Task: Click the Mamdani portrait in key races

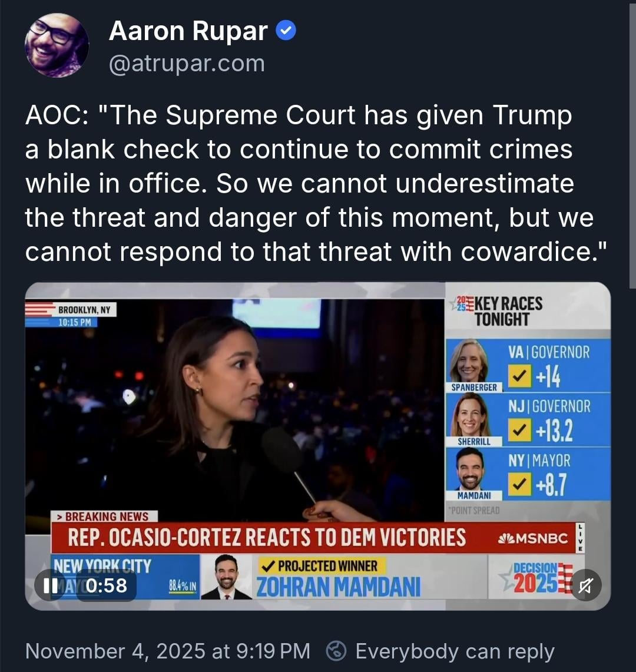Action: [470, 469]
